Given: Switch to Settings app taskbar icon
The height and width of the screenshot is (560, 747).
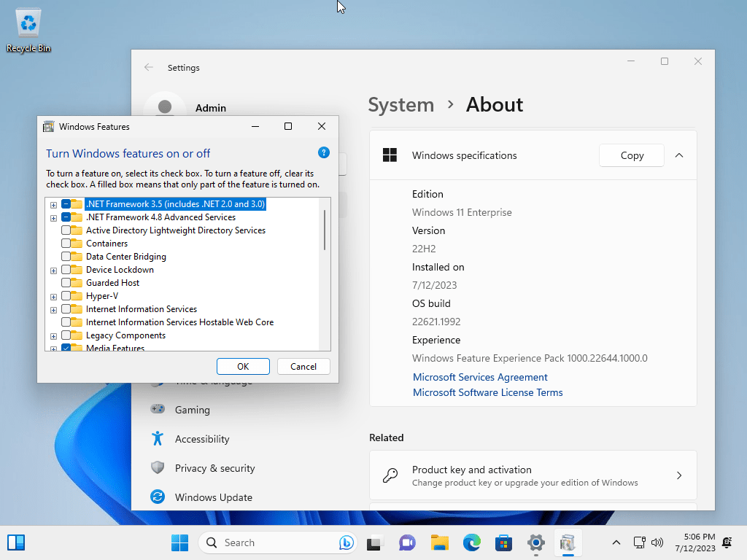Looking at the screenshot, I should tap(536, 542).
